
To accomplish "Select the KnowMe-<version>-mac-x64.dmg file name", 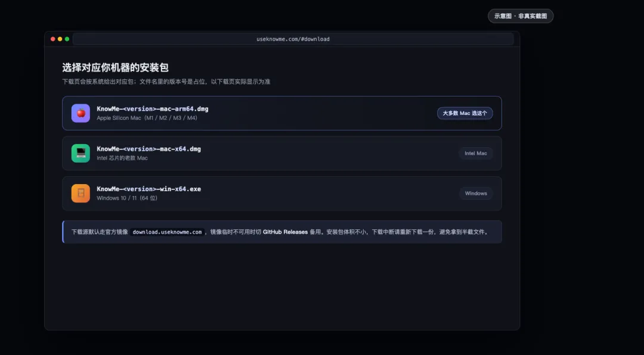I will pos(148,149).
